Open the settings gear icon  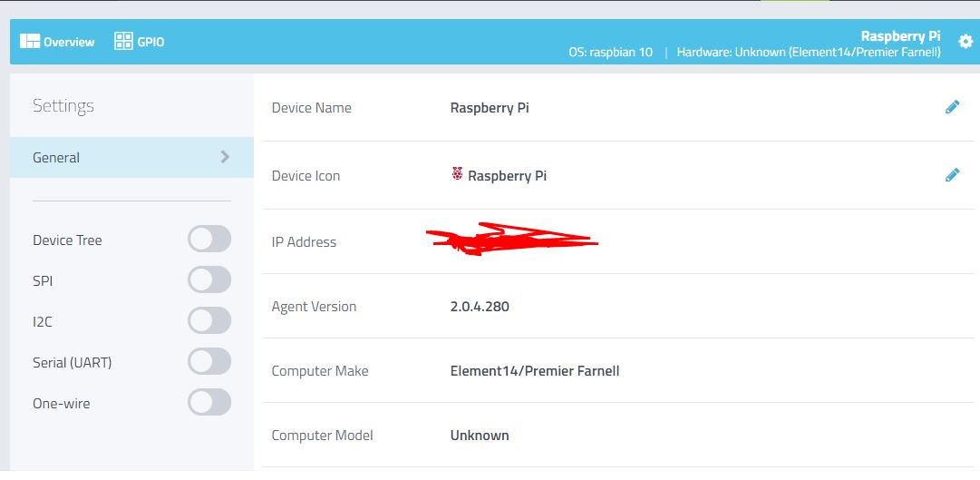click(x=965, y=42)
